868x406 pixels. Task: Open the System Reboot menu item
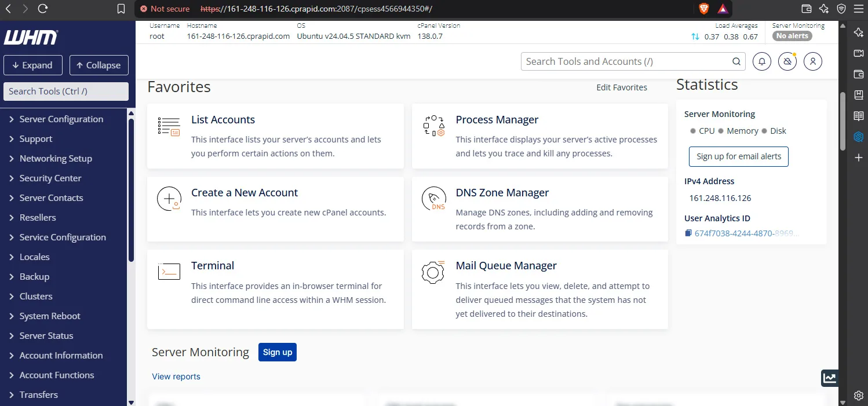coord(50,316)
